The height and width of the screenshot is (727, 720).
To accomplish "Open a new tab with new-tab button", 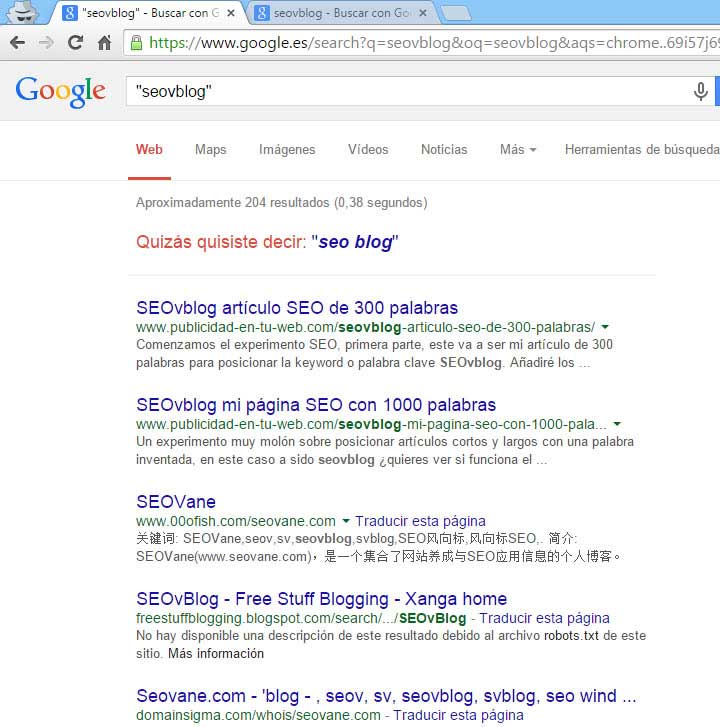I will click(x=455, y=13).
